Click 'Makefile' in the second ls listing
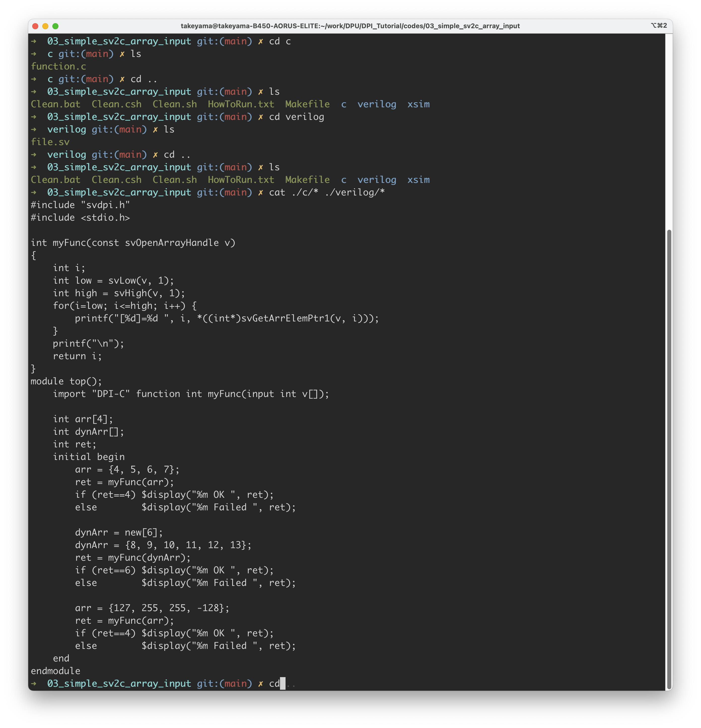Screen dimensions: 701x728 pyautogui.click(x=307, y=180)
